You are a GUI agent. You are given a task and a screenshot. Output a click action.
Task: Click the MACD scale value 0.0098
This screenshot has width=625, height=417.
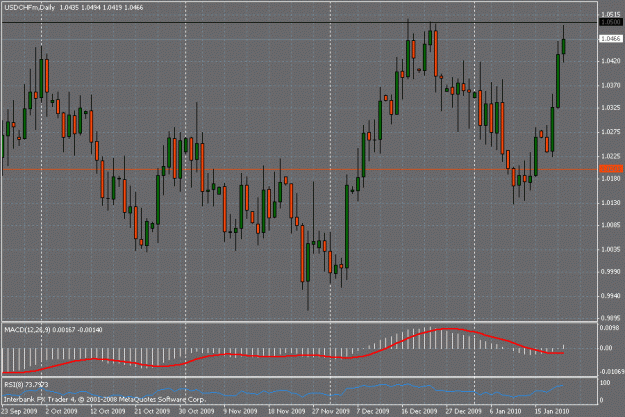pos(608,328)
